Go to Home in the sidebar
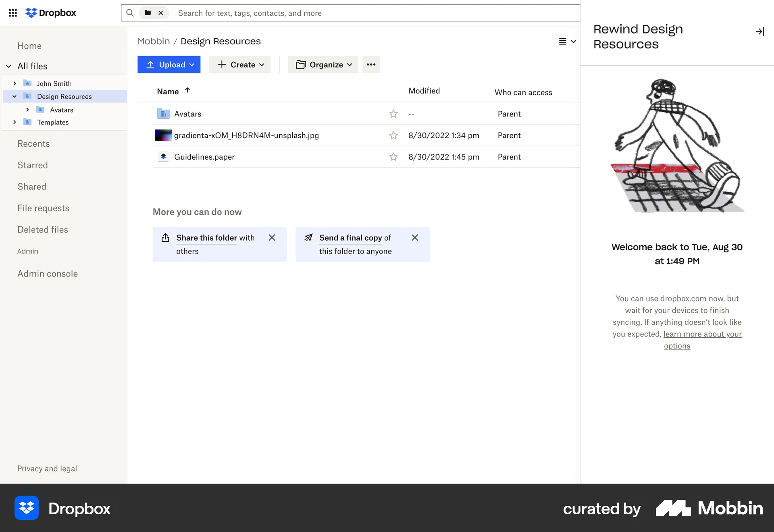This screenshot has width=774, height=532. (x=29, y=46)
